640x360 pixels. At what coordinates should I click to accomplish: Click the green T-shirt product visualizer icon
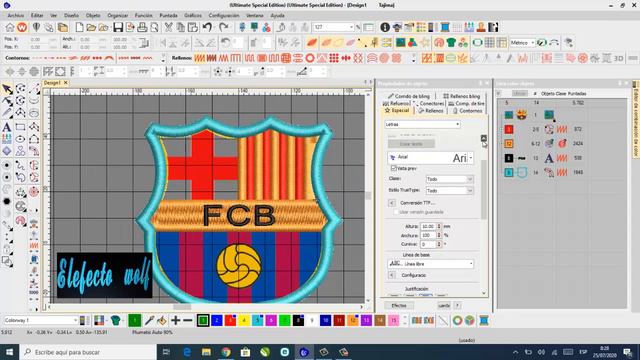(x=451, y=42)
